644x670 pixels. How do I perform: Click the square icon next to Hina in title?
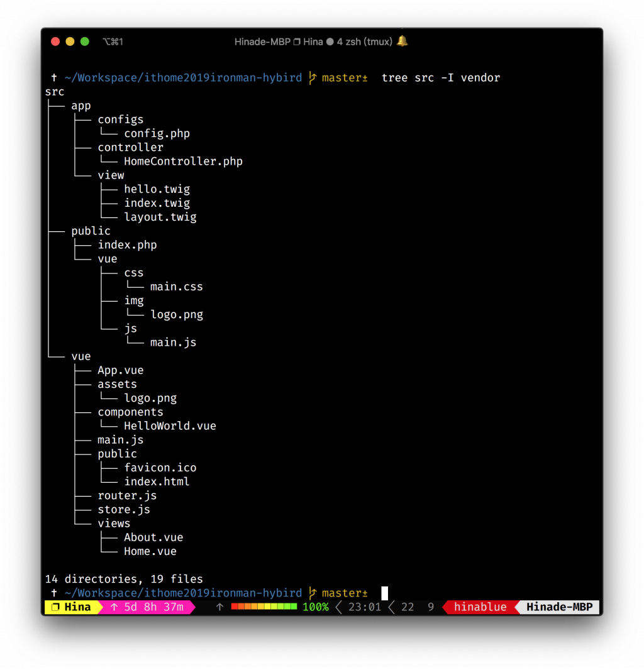click(x=297, y=42)
